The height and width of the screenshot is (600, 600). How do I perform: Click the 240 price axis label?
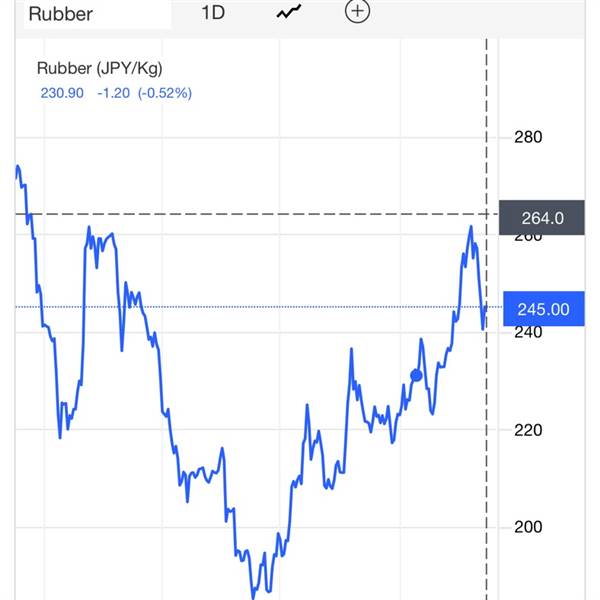coord(528,332)
